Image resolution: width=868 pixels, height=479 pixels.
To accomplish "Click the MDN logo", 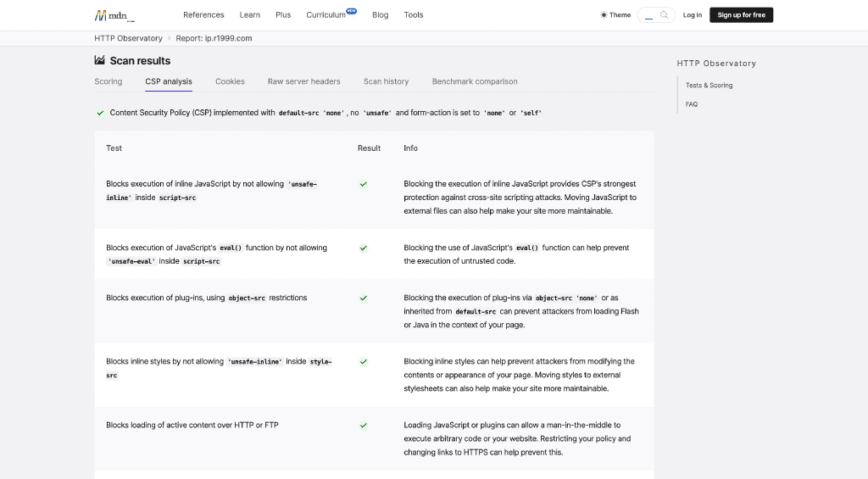I will tap(114, 15).
